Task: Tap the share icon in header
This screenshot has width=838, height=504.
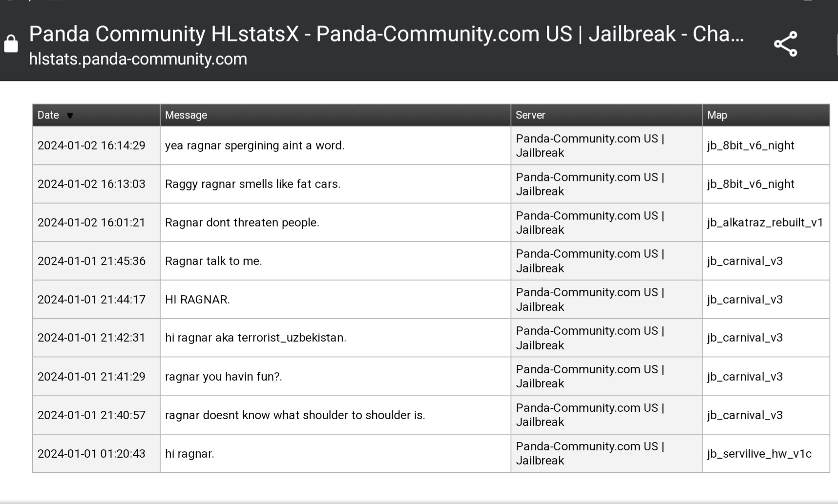Action: pyautogui.click(x=785, y=44)
